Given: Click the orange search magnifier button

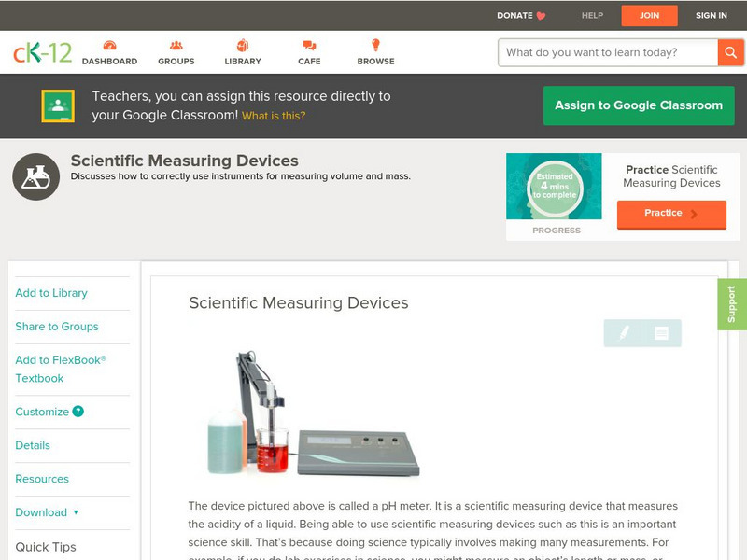Looking at the screenshot, I should [730, 52].
